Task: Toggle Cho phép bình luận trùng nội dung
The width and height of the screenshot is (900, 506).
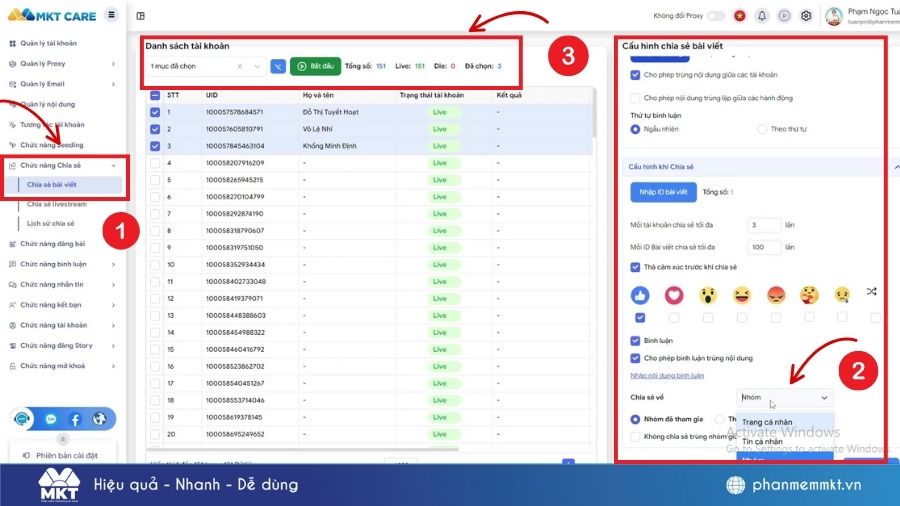Action: [x=635, y=359]
